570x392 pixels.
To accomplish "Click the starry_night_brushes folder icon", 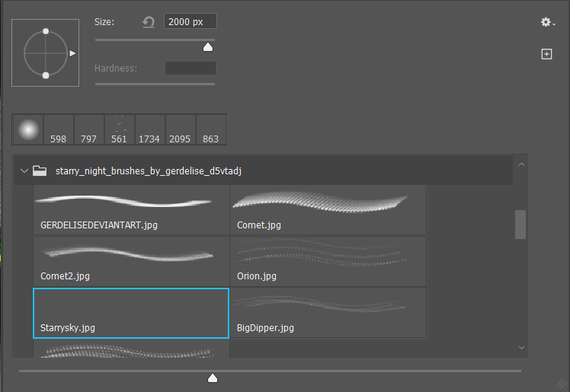I will (x=40, y=171).
